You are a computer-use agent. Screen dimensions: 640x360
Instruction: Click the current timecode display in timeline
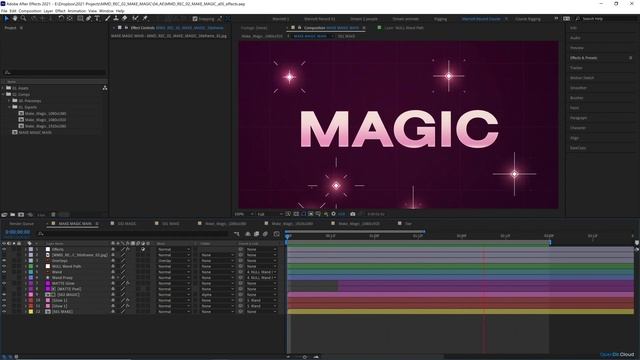pyautogui.click(x=18, y=232)
